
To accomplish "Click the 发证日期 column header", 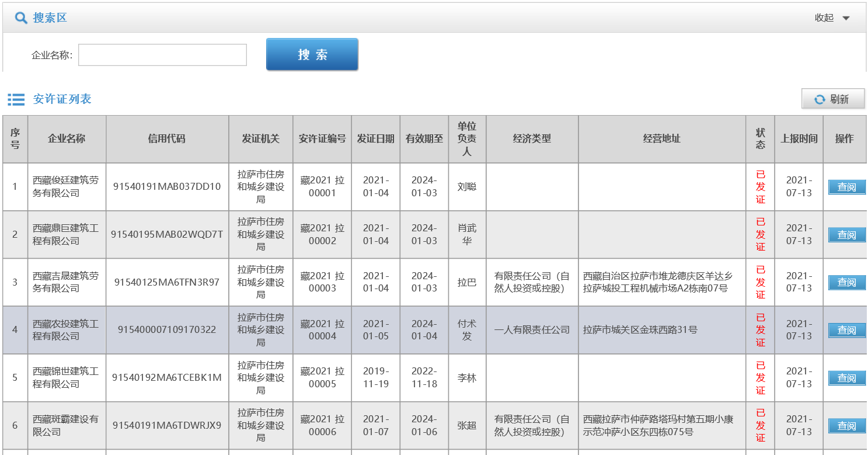I will tap(375, 139).
